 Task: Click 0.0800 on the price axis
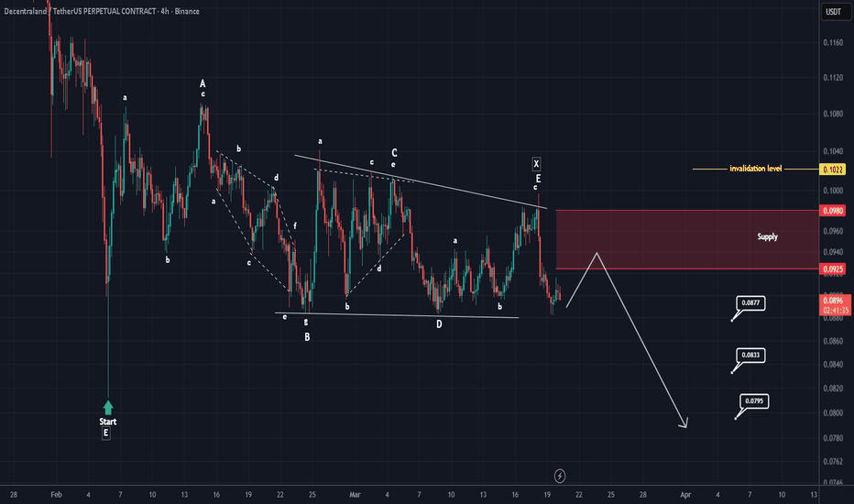tap(833, 413)
